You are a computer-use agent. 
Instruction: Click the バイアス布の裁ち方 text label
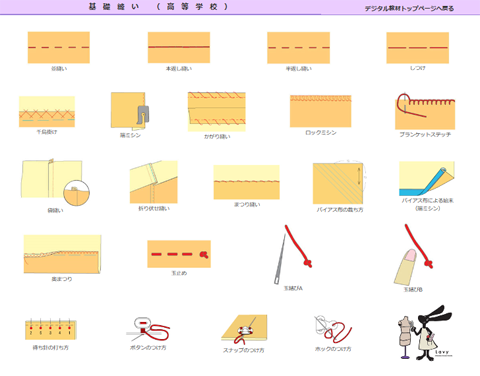click(x=340, y=210)
